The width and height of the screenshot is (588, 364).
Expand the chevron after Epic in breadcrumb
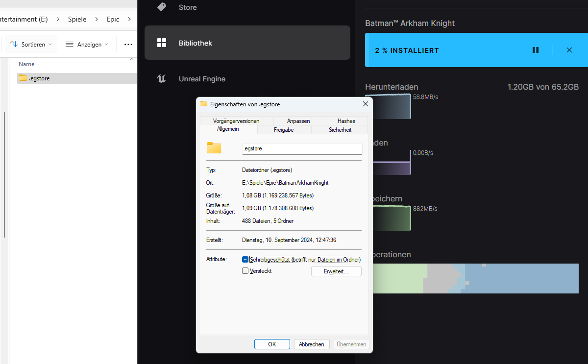tap(129, 19)
